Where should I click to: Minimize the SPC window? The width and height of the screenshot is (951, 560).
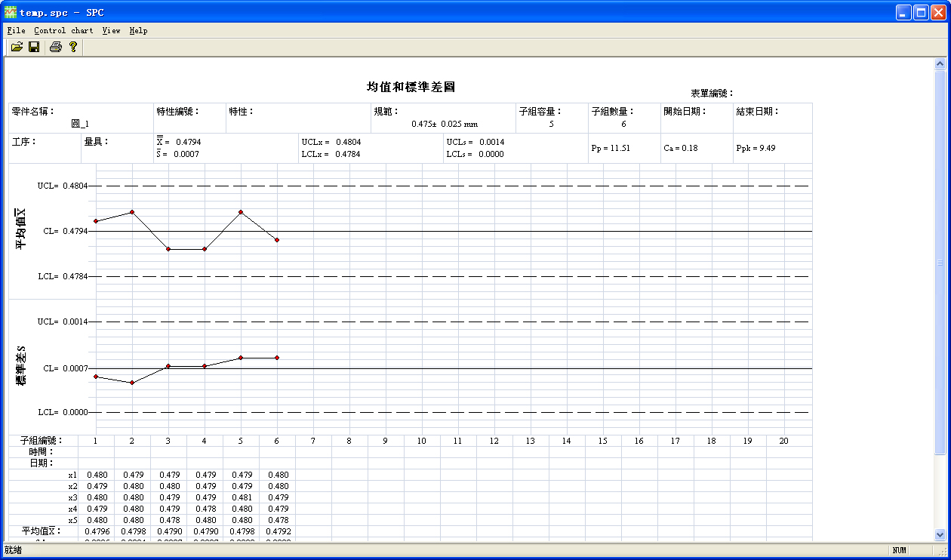tap(903, 13)
